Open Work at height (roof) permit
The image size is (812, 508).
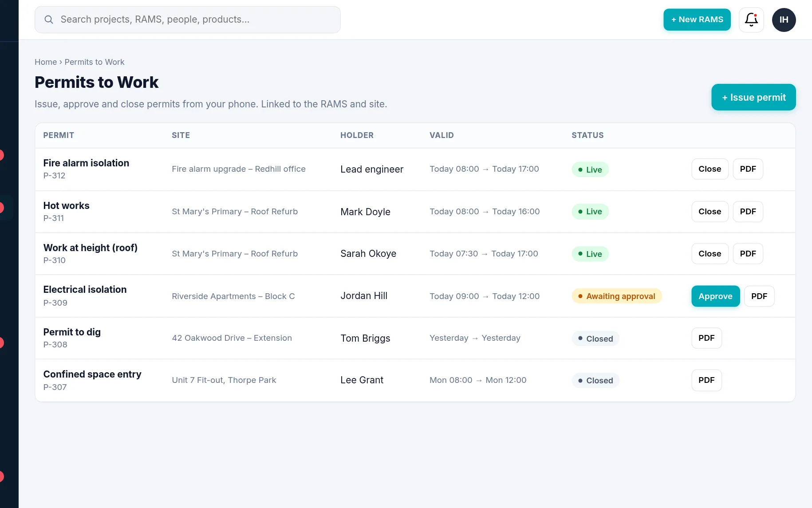[x=91, y=248]
